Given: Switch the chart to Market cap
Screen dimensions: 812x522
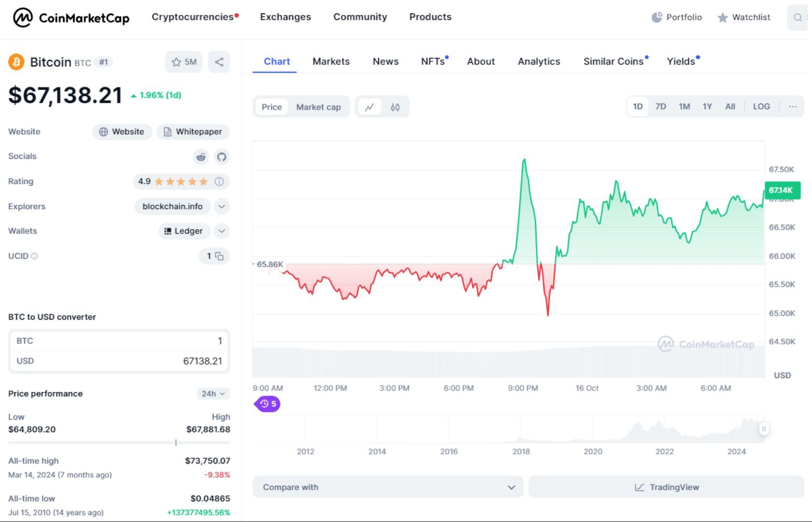Looking at the screenshot, I should (319, 107).
